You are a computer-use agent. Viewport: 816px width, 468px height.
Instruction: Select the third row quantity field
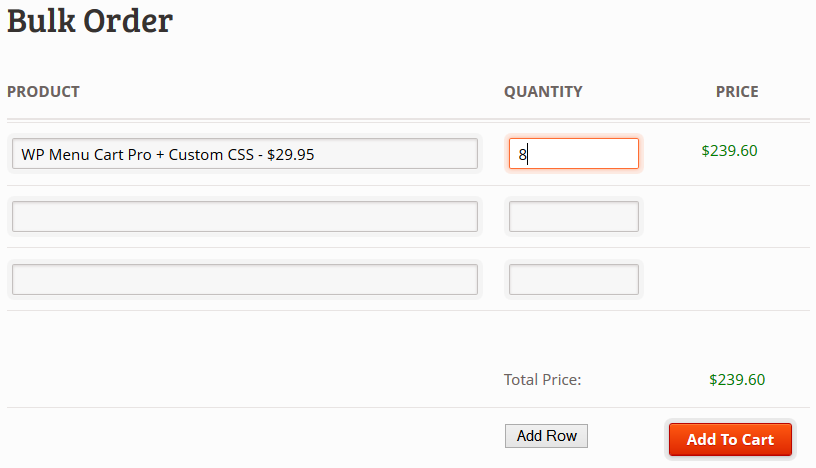(574, 280)
